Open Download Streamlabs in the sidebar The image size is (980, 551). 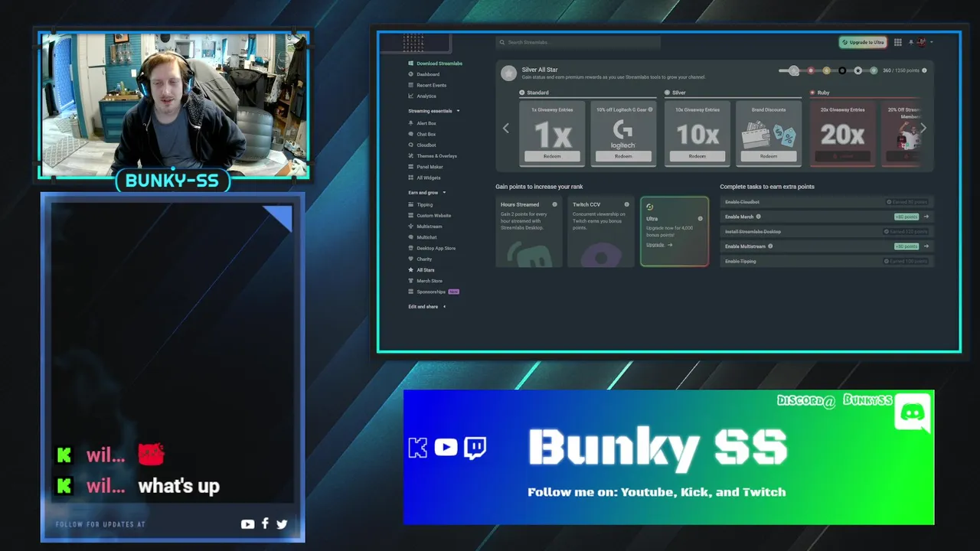[x=435, y=64]
